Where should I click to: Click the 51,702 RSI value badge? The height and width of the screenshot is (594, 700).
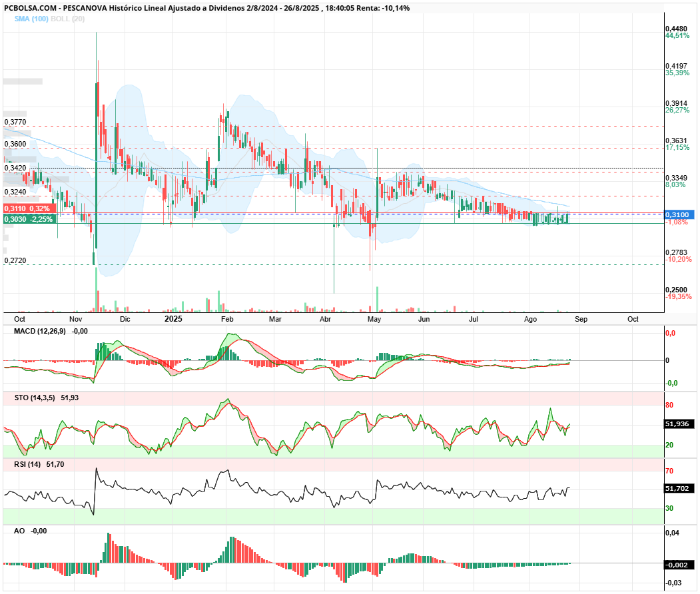pyautogui.click(x=679, y=488)
